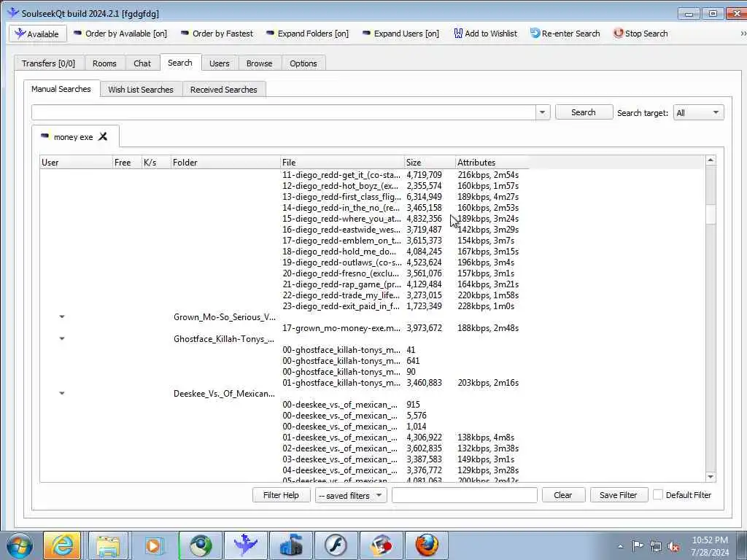Select file 17-grown_mo-money-exe
The height and width of the screenshot is (560, 747).
point(341,328)
